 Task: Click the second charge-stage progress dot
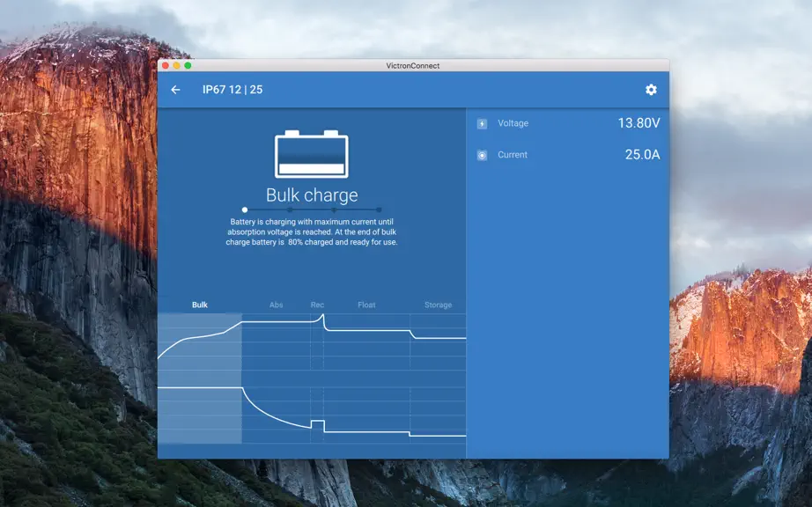tap(290, 209)
